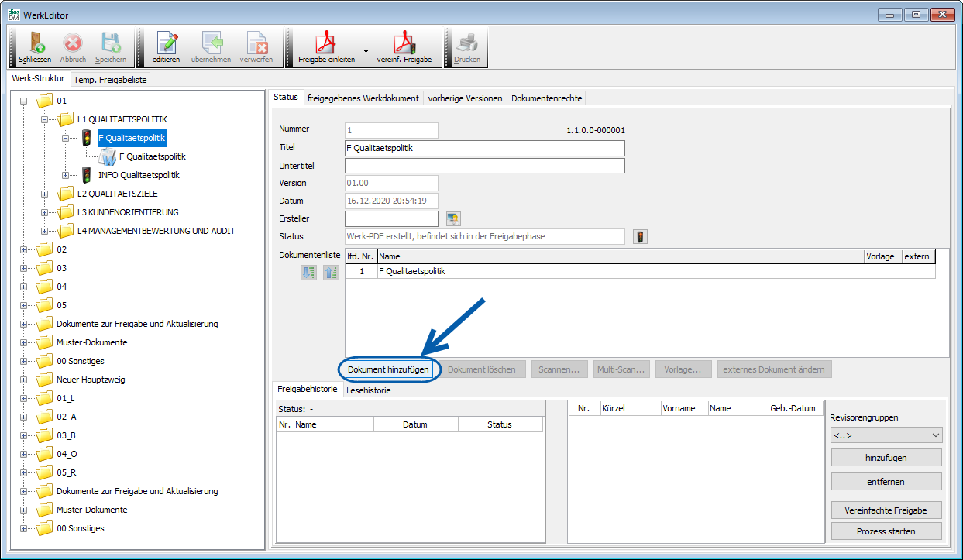Screen dimensions: 963x560
Task: Move document down with the down-arrow icon
Action: [x=308, y=272]
